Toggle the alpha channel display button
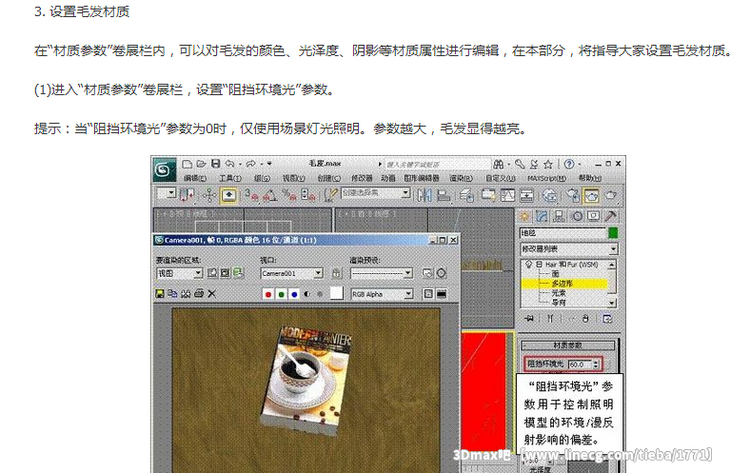This screenshot has height=473, width=750. [x=307, y=294]
